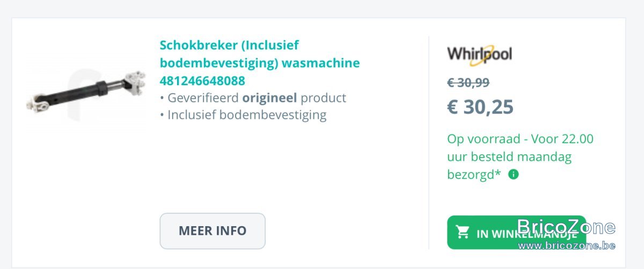644x269 pixels.
Task: Click the shopping cart icon in green button
Action: click(462, 232)
